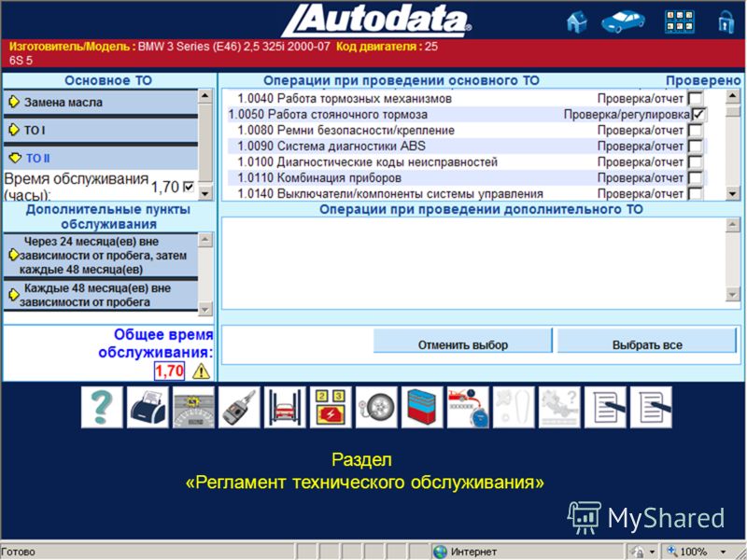
Task: Click the greyed-out timing belt icon
Action: click(514, 408)
